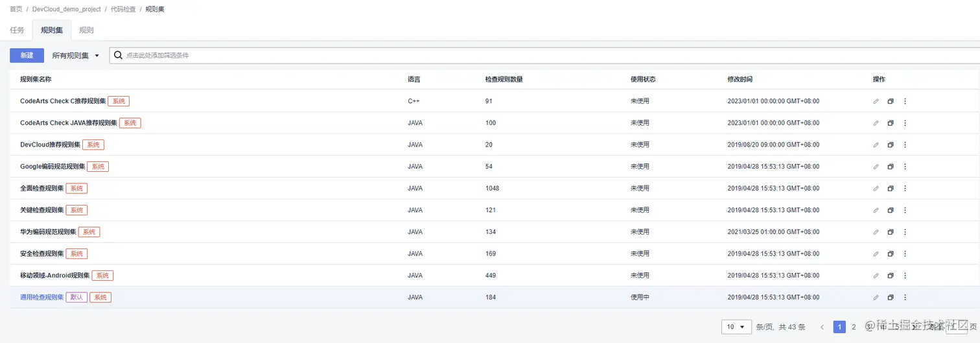Edit the 安全检查规则集 row
980x343 pixels.
876,254
